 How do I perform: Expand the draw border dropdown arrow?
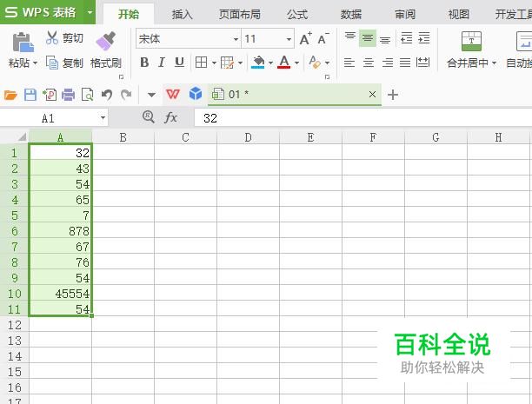click(x=240, y=63)
